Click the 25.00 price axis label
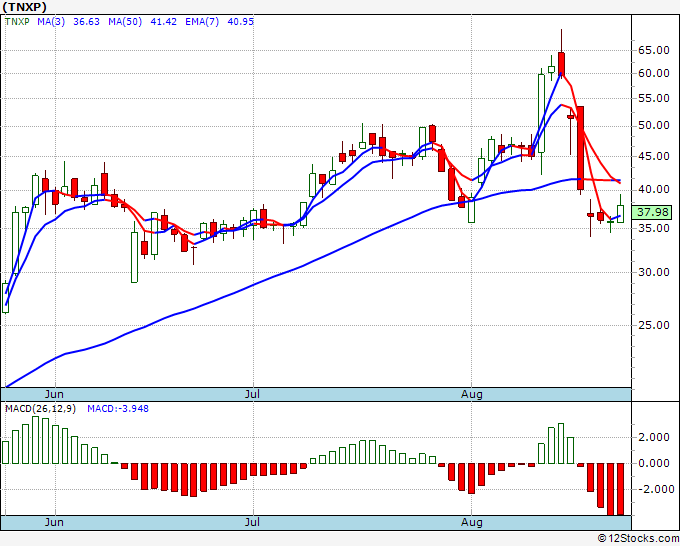The height and width of the screenshot is (546, 680). (654, 325)
